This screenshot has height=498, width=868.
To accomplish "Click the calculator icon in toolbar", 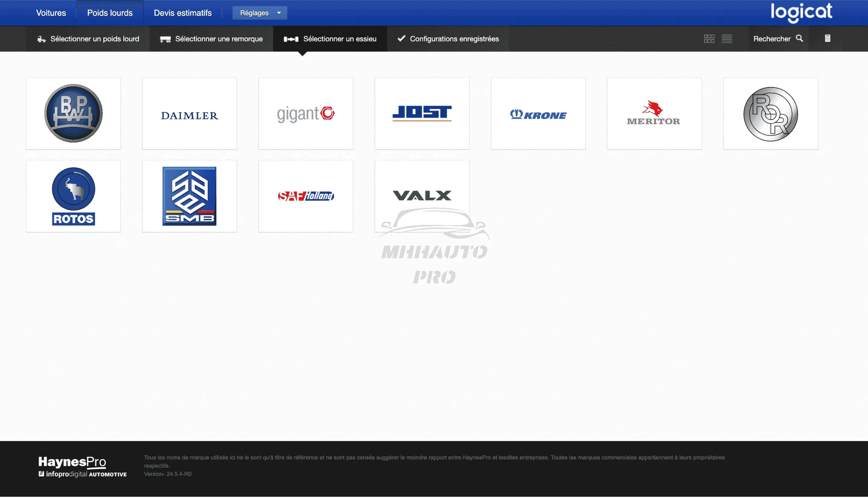I will click(x=827, y=39).
